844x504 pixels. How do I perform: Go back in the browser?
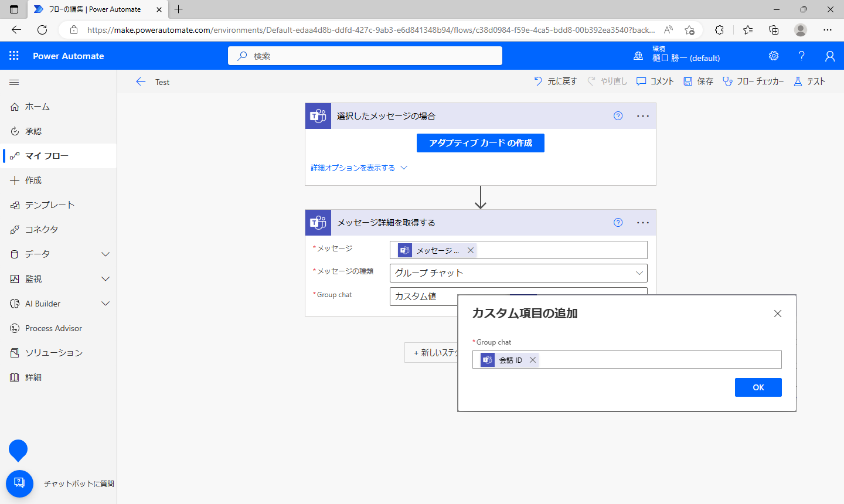point(16,30)
